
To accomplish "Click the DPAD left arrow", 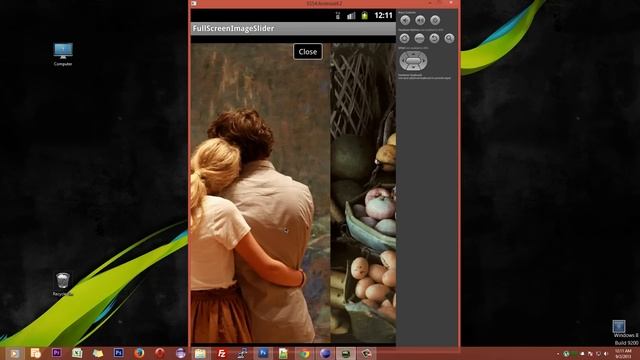I will (403, 61).
